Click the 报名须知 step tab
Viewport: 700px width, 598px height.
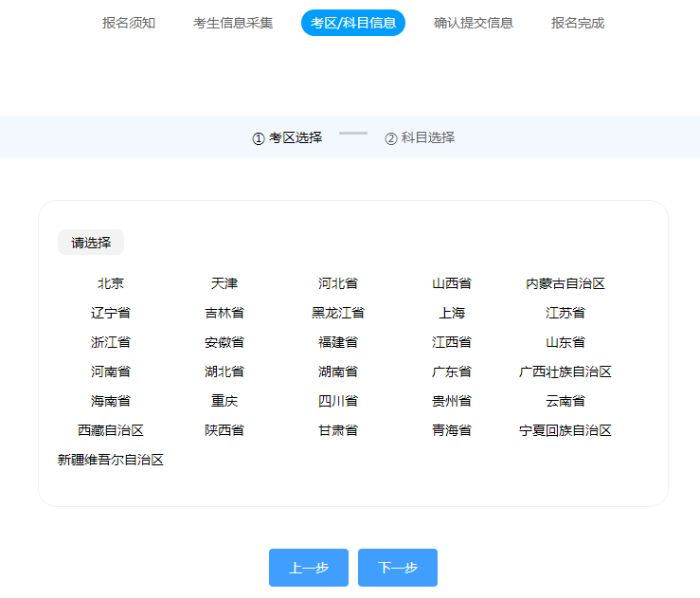(129, 23)
